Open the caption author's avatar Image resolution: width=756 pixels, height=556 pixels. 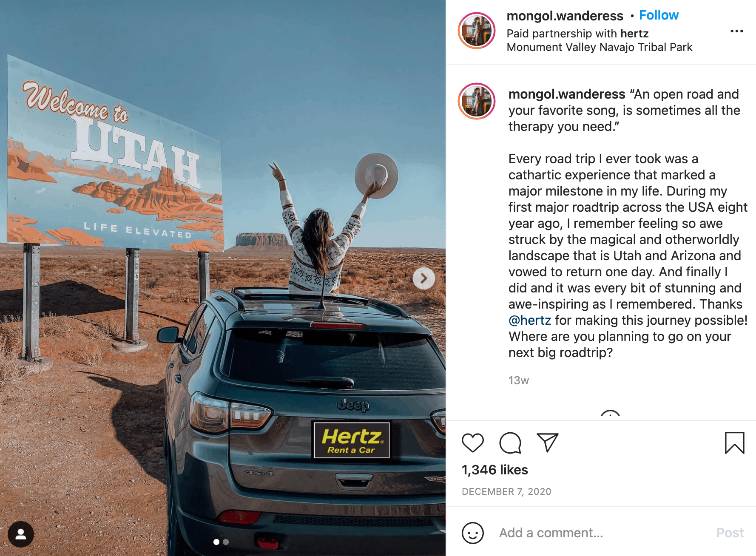(x=477, y=101)
